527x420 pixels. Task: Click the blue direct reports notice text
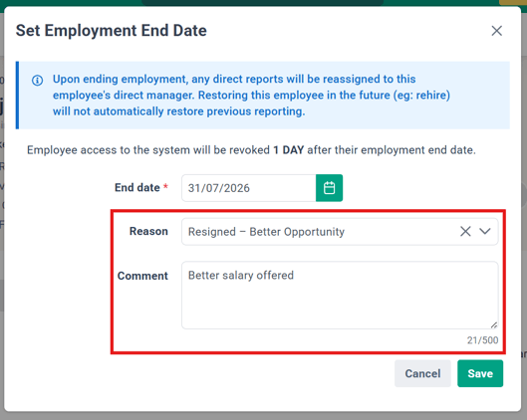(x=251, y=95)
